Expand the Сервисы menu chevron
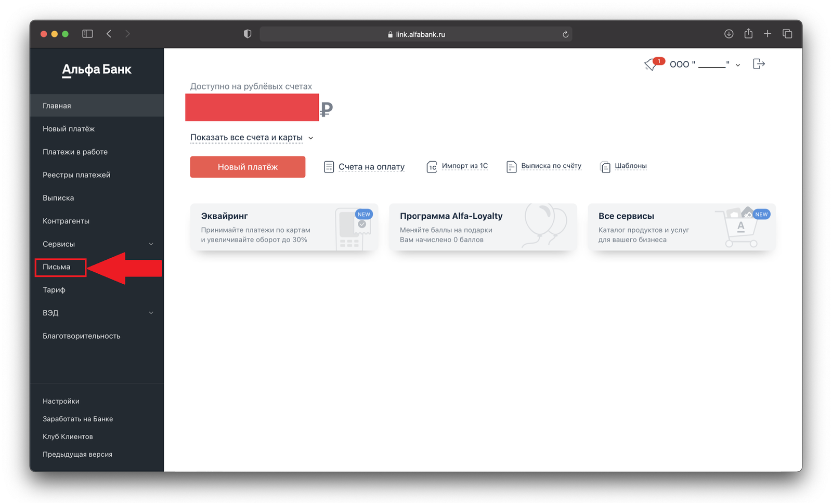This screenshot has height=504, width=832. pyautogui.click(x=151, y=244)
